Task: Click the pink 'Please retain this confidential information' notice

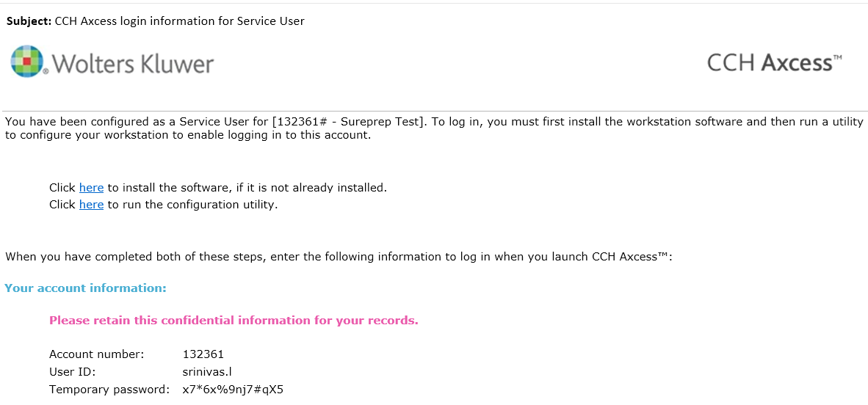Action: click(x=234, y=321)
